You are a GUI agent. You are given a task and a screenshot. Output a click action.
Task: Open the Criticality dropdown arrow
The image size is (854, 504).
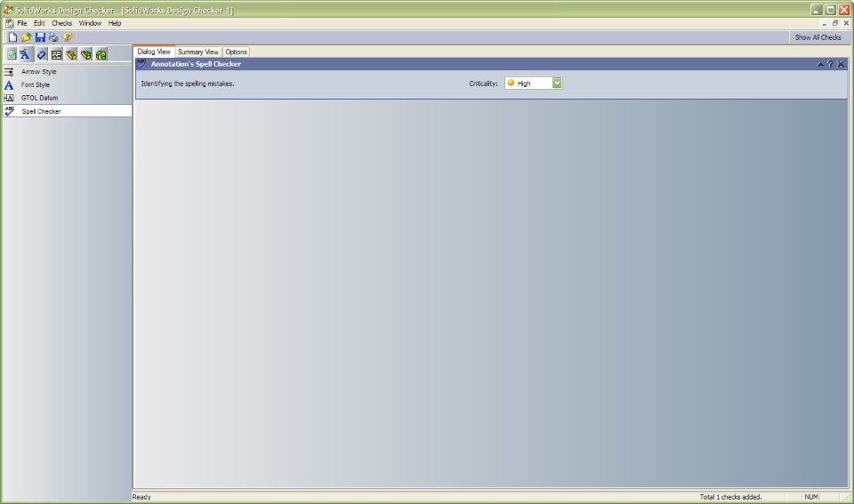coord(557,83)
